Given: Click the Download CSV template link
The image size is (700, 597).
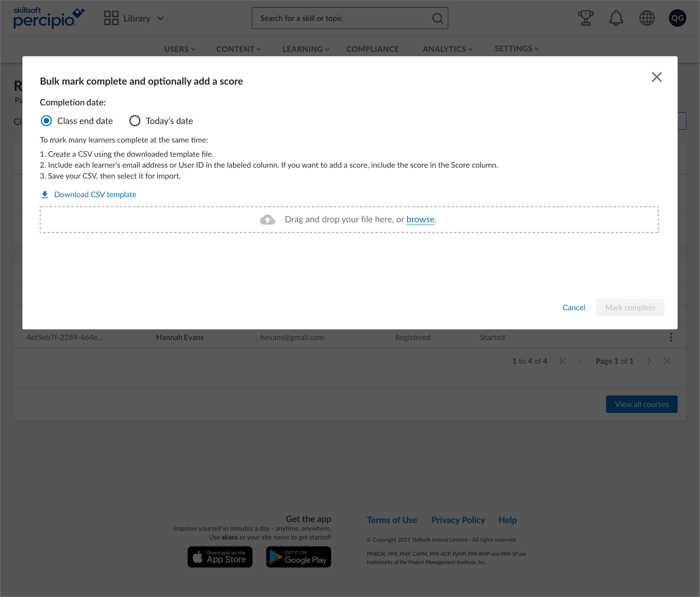Looking at the screenshot, I should click(x=95, y=195).
